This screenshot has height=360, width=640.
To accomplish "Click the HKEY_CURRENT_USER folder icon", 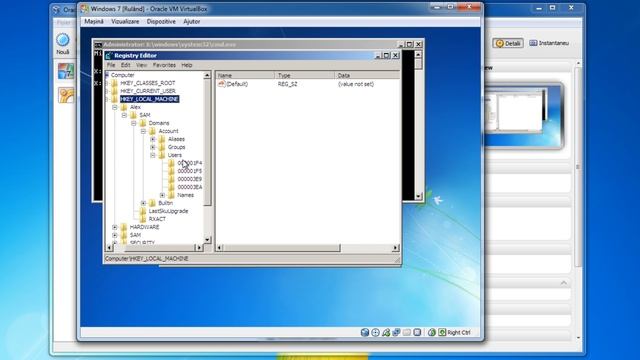I will coord(114,91).
